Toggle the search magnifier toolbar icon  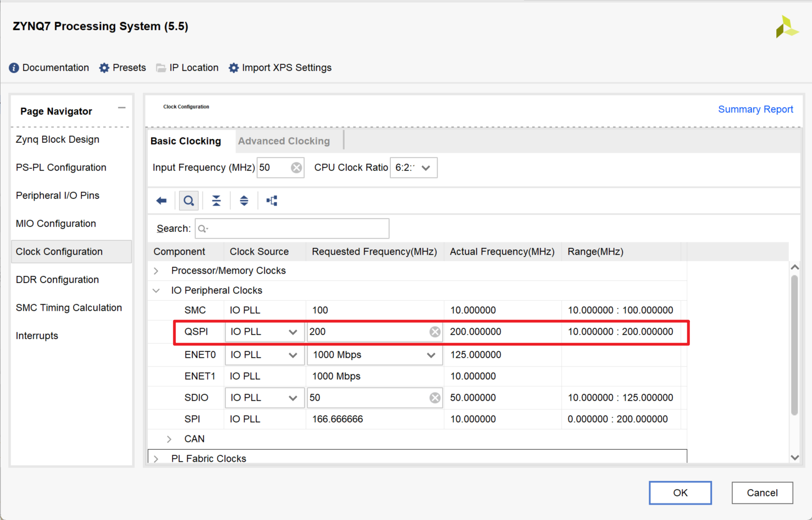(x=189, y=201)
